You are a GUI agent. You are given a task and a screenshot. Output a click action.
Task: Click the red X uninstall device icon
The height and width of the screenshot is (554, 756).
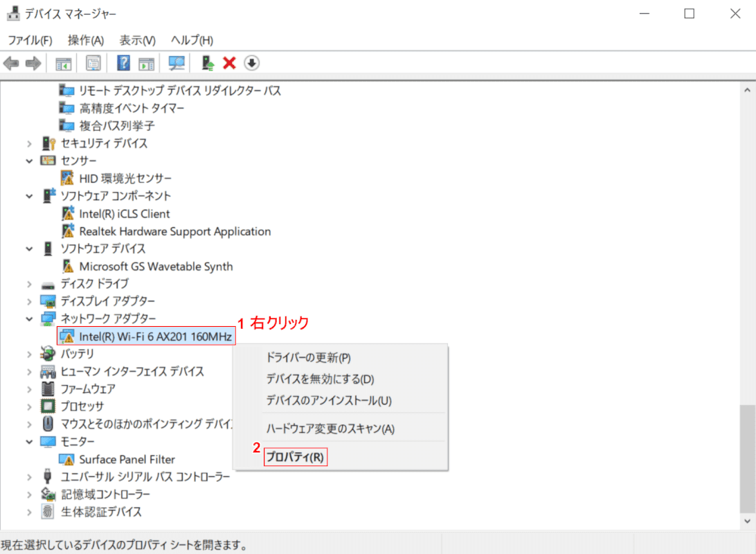tap(230, 63)
